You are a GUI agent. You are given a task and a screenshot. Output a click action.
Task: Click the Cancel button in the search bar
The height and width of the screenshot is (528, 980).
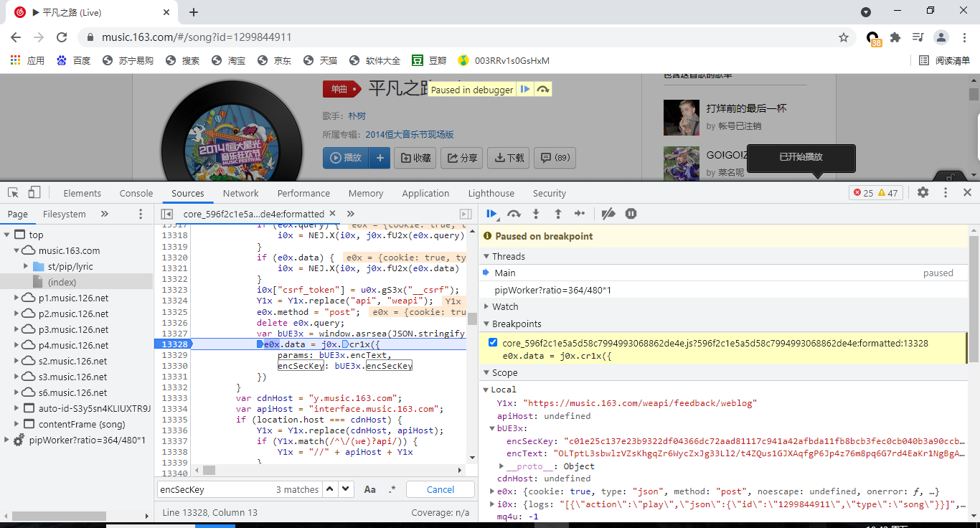[x=440, y=489]
